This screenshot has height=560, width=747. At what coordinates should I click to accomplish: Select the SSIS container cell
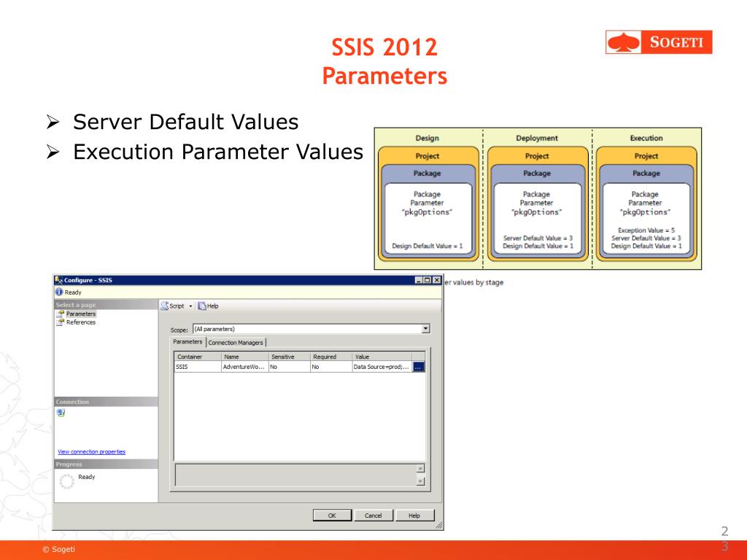[x=198, y=367]
